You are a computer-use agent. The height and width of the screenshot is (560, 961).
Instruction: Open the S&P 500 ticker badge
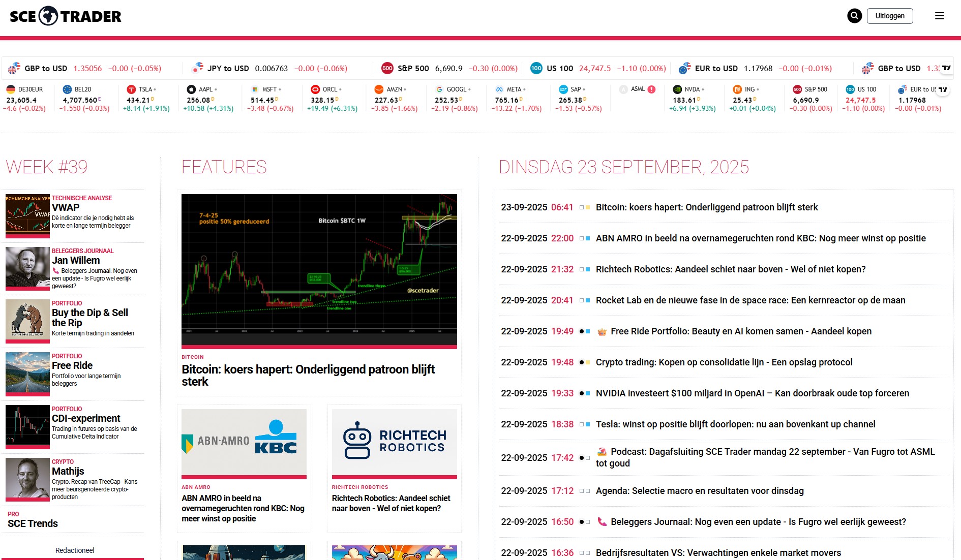pos(387,68)
